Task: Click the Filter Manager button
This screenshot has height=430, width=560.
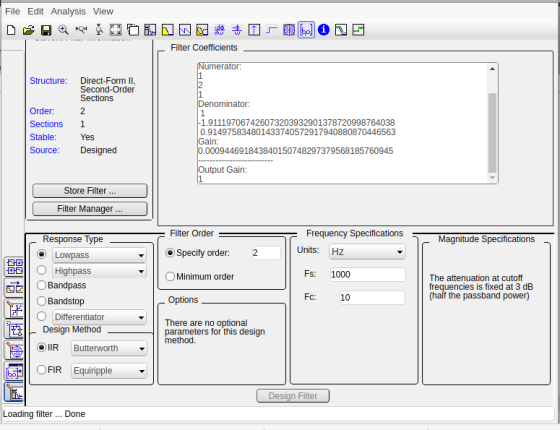Action: [90, 209]
